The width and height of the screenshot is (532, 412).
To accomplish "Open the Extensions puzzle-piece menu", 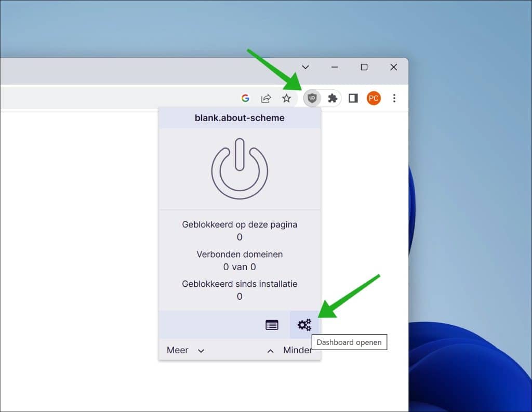I will (332, 98).
